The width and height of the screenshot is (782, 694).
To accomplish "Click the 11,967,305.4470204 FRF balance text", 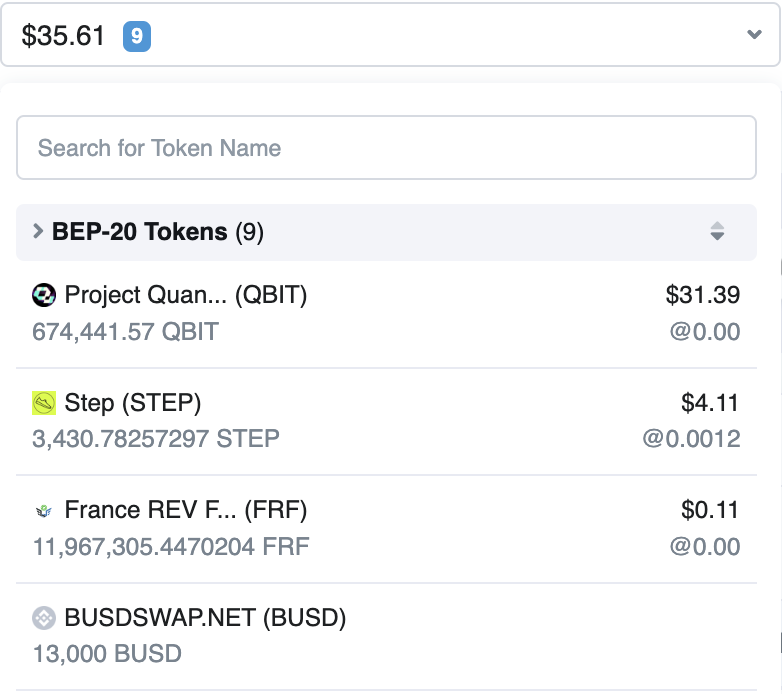I will tap(171, 547).
